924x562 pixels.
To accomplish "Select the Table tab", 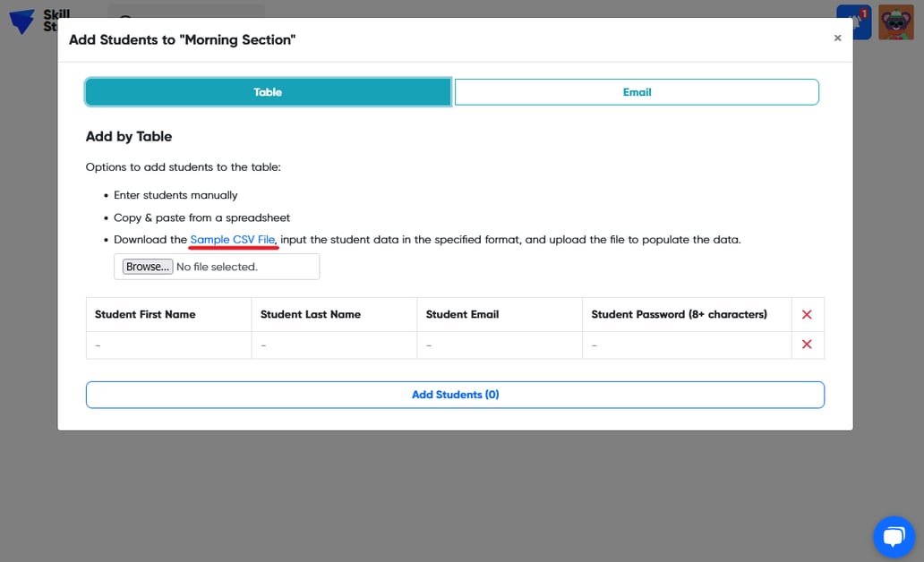I will [x=267, y=91].
